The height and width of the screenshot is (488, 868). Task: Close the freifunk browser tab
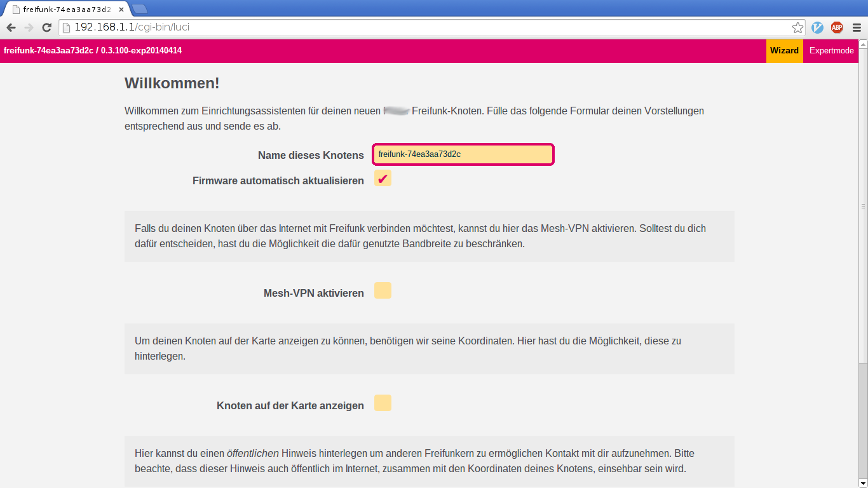point(121,10)
